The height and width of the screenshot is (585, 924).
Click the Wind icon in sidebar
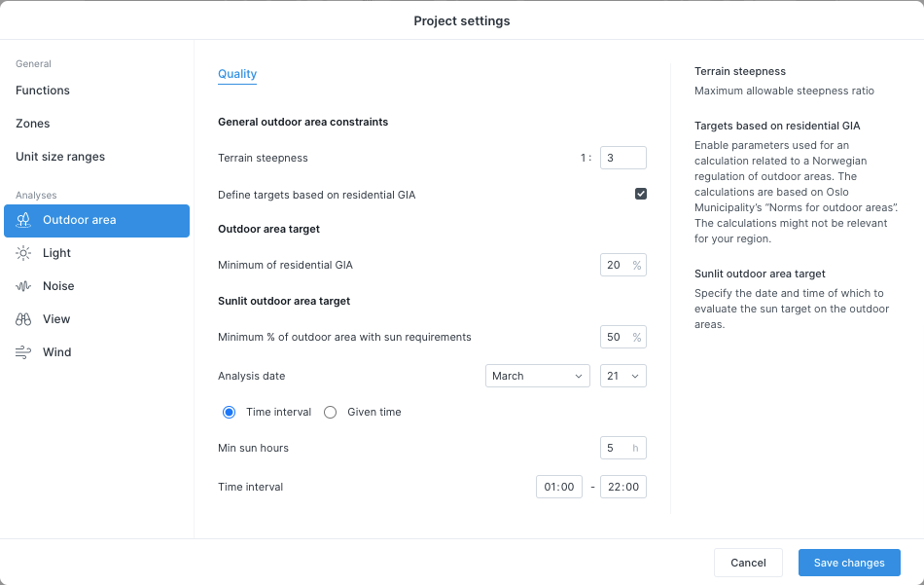[x=23, y=352]
